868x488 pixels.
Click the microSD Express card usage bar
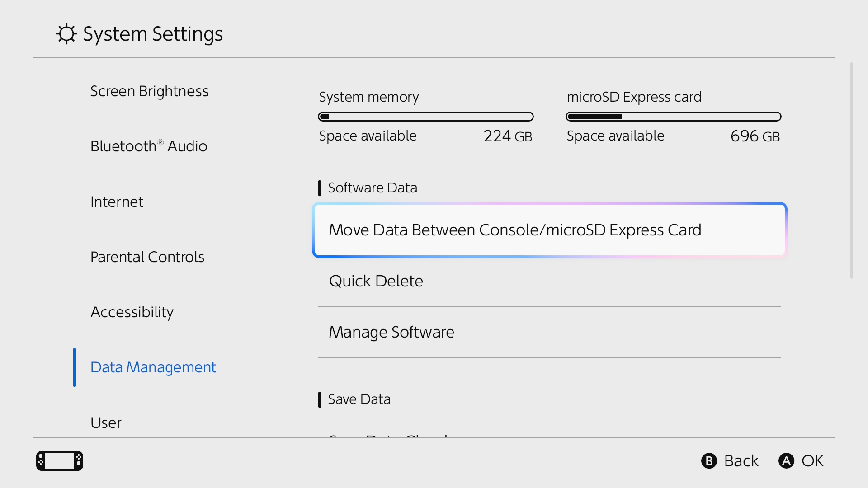[674, 117]
